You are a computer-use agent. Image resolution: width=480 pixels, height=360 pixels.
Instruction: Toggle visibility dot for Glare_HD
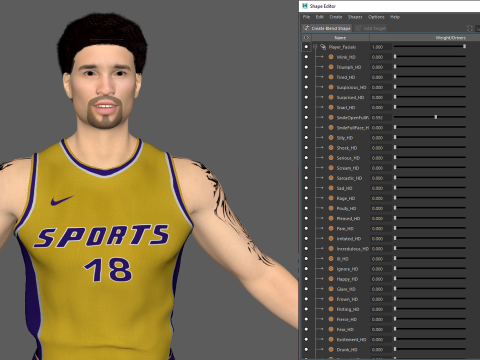pyautogui.click(x=306, y=289)
